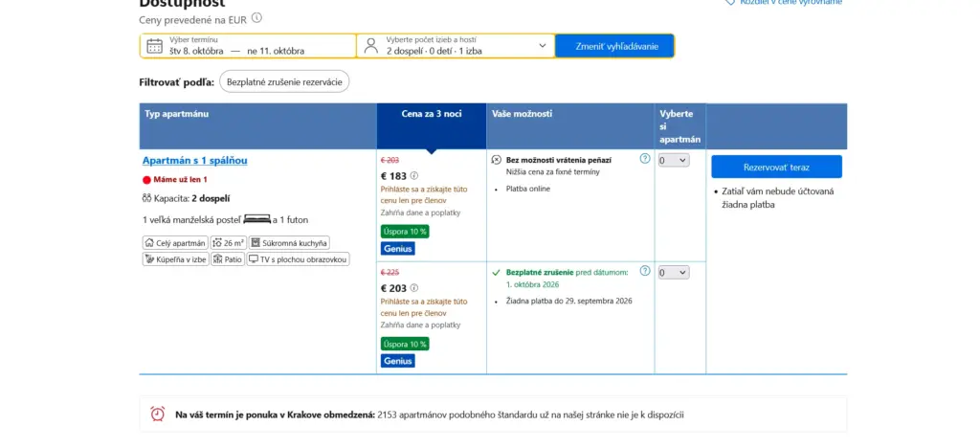
Task: Click help icon for 'Bez možnosti vrátenia peňazí'
Action: pyautogui.click(x=645, y=159)
